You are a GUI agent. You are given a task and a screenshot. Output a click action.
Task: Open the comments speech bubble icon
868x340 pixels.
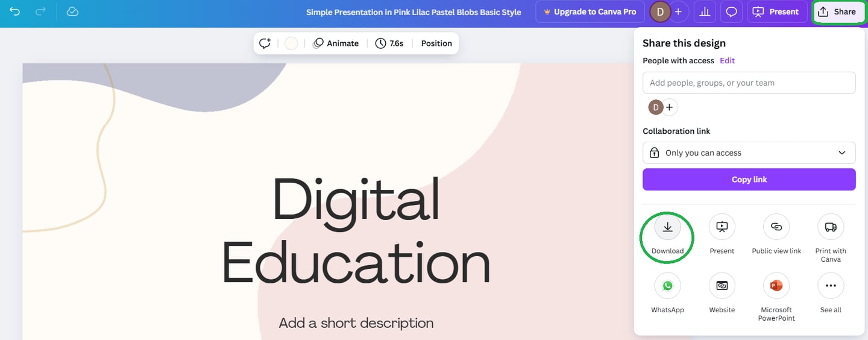pyautogui.click(x=731, y=11)
